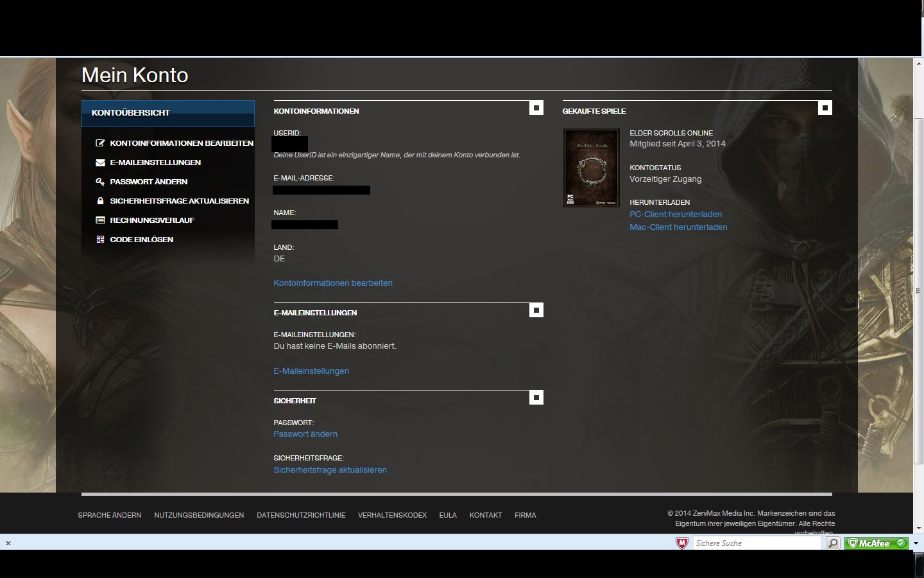
Task: Collapse the Sicherheit panel
Action: click(536, 398)
